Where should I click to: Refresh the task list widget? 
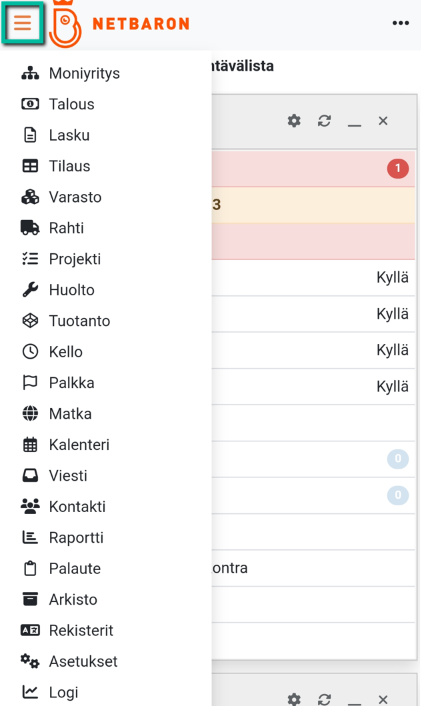[324, 121]
